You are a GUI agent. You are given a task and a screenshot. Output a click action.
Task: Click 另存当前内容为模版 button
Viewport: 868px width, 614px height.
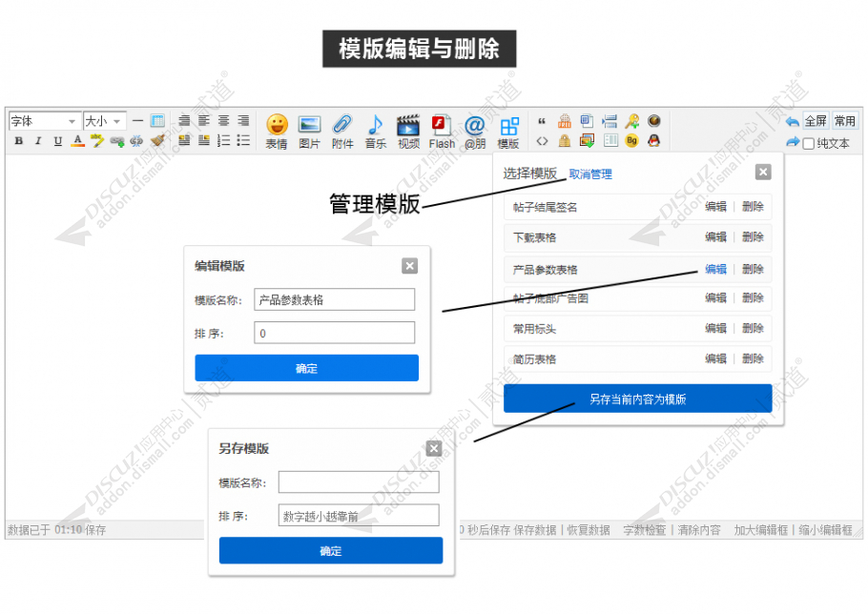(x=637, y=399)
